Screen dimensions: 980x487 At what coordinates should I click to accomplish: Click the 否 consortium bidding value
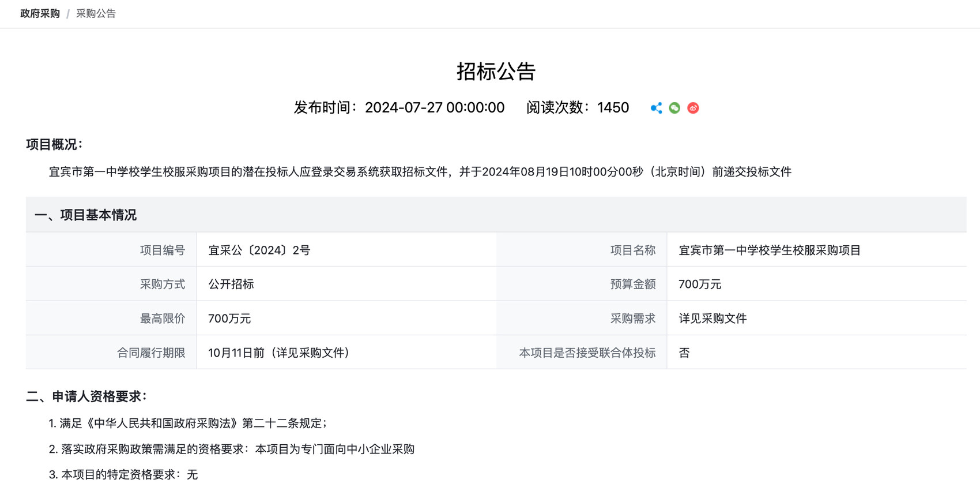[684, 353]
